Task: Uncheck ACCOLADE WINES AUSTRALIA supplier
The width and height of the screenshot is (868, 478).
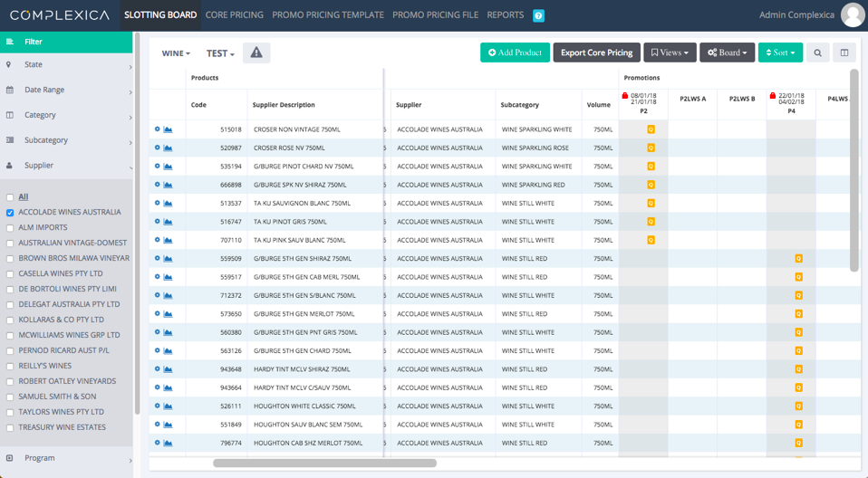Action: (10, 213)
